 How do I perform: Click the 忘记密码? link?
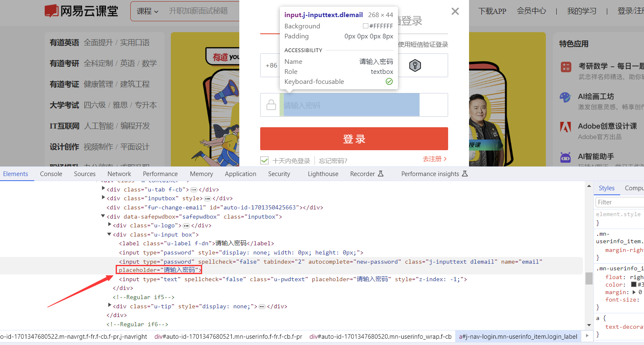(333, 161)
